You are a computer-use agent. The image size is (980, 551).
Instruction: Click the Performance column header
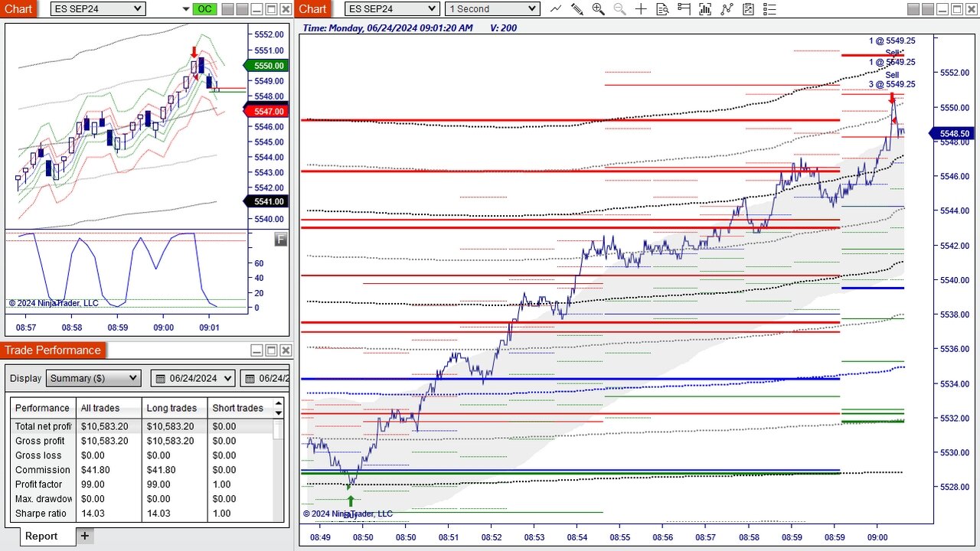pyautogui.click(x=43, y=408)
